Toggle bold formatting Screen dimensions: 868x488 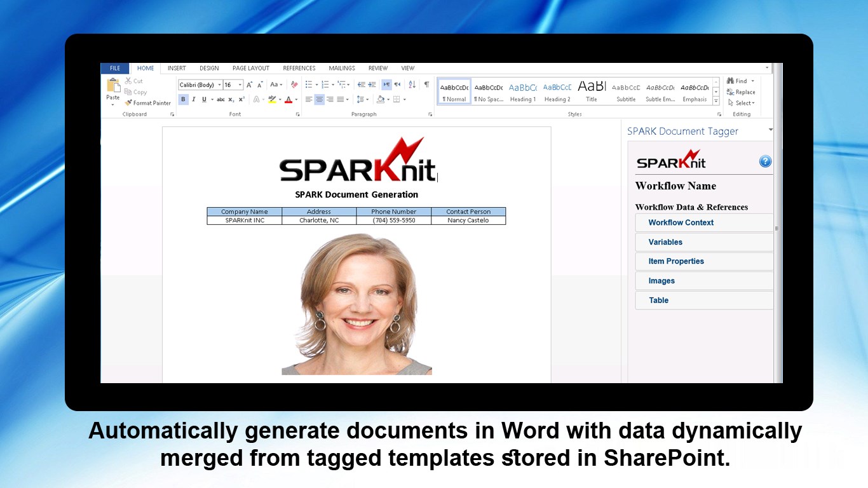pyautogui.click(x=183, y=100)
